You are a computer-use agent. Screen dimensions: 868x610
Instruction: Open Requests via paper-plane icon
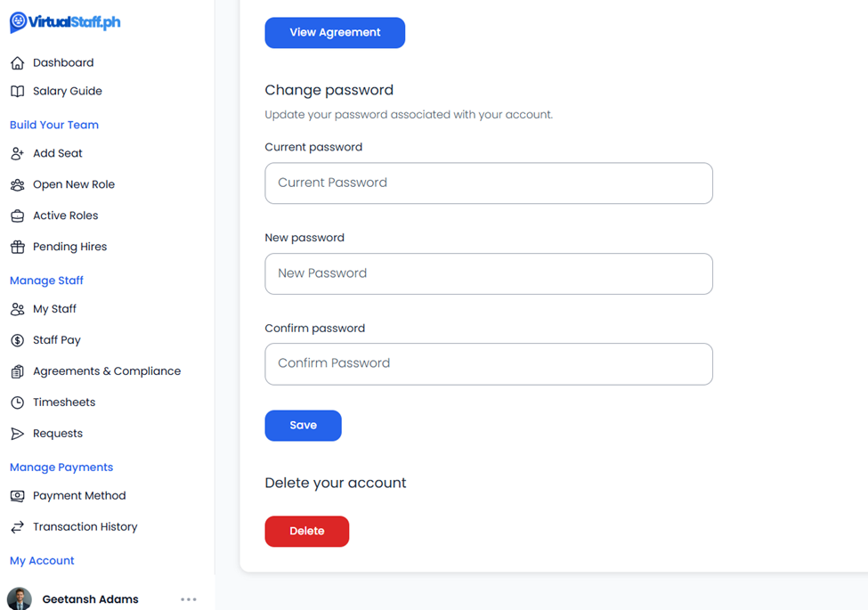point(18,434)
